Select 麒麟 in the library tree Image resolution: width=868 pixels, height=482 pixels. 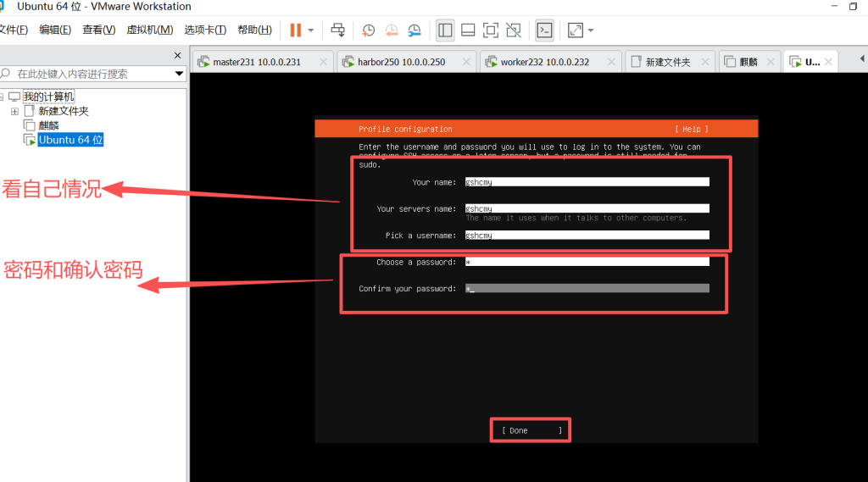point(48,125)
